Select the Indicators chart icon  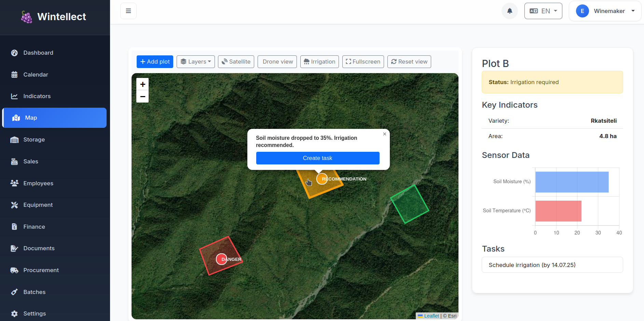(14, 96)
